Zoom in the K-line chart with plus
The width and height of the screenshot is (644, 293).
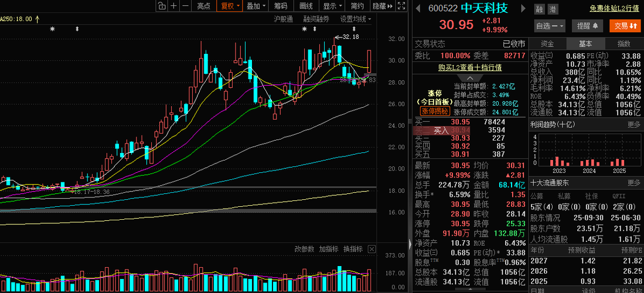coord(173,6)
